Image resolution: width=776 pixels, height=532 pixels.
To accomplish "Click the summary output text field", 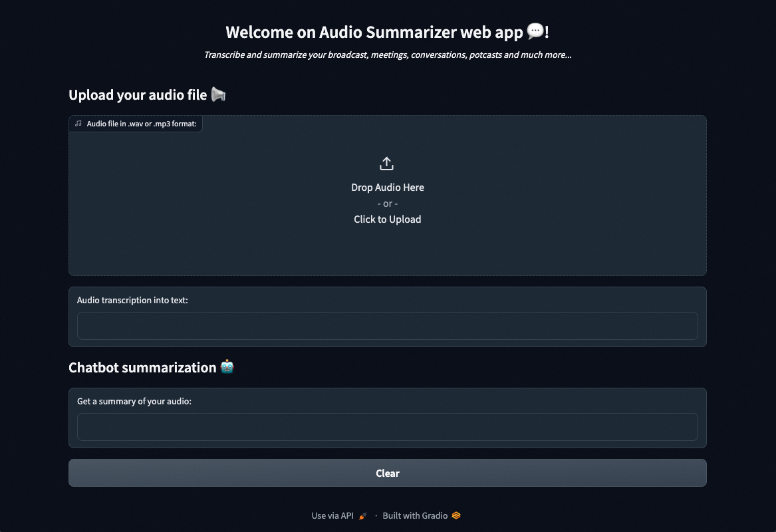I will point(387,427).
